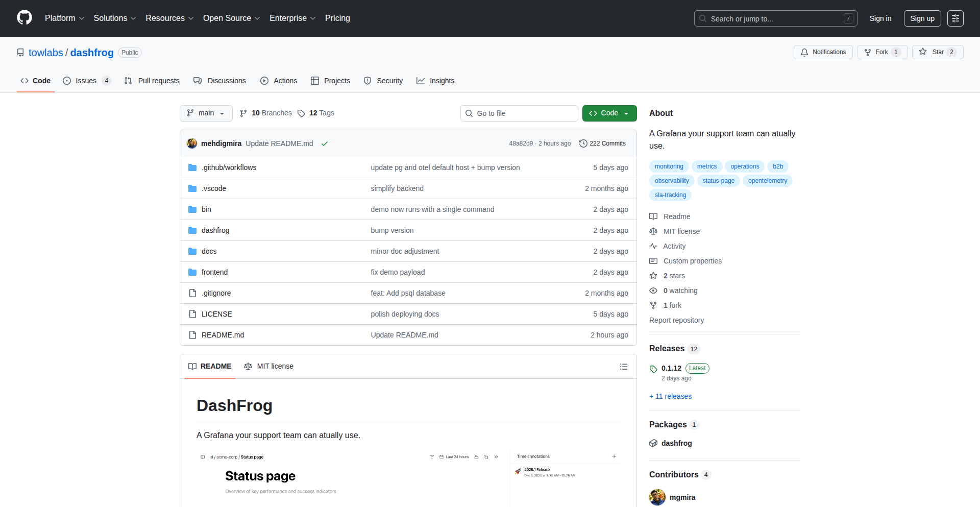980x507 pixels.
Task: Click the star icon beside 2 stars
Action: tap(653, 276)
